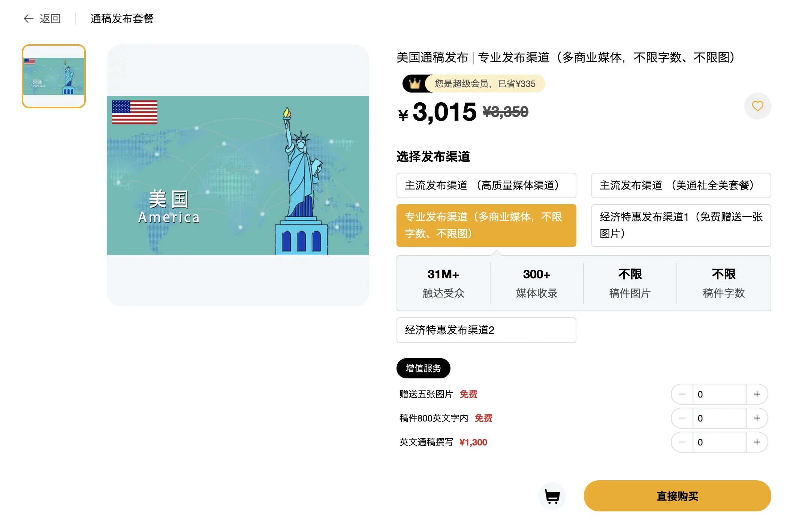Click the 增值服务 label badge
The image size is (808, 532).
point(423,368)
